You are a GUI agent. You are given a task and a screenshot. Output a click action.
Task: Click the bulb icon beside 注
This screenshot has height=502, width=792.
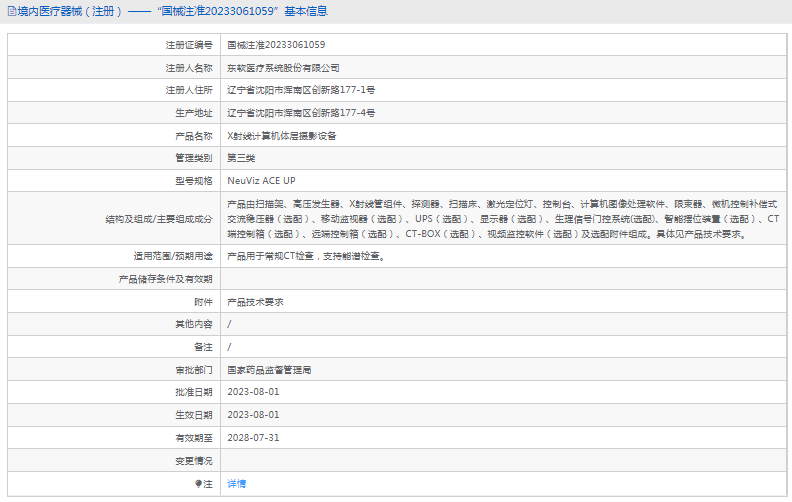tap(199, 484)
